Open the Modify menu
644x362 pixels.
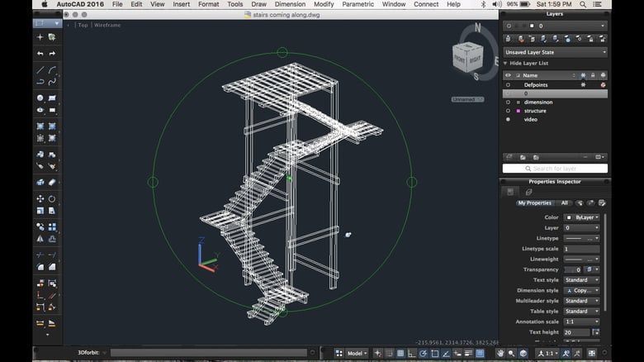(324, 4)
